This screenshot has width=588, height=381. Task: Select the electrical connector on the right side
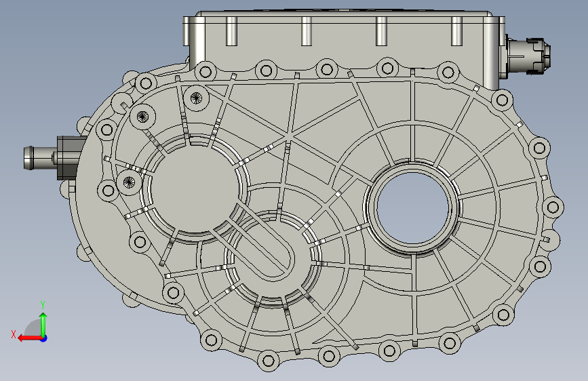pyautogui.click(x=528, y=56)
